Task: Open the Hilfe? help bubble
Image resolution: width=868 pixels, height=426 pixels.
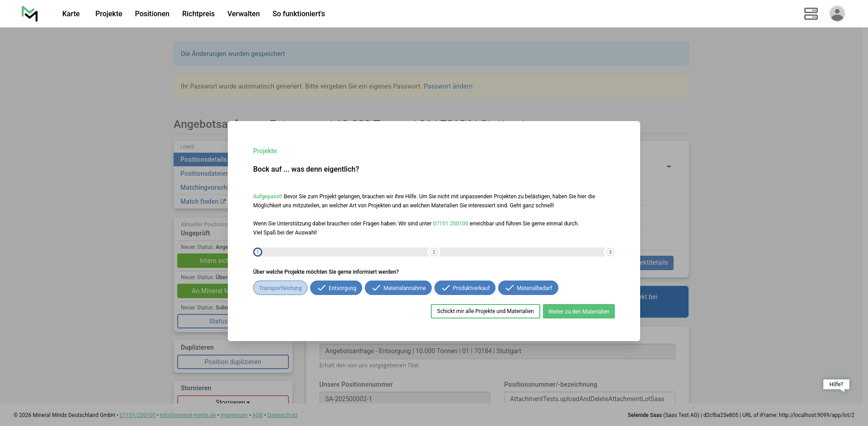Action: [836, 384]
